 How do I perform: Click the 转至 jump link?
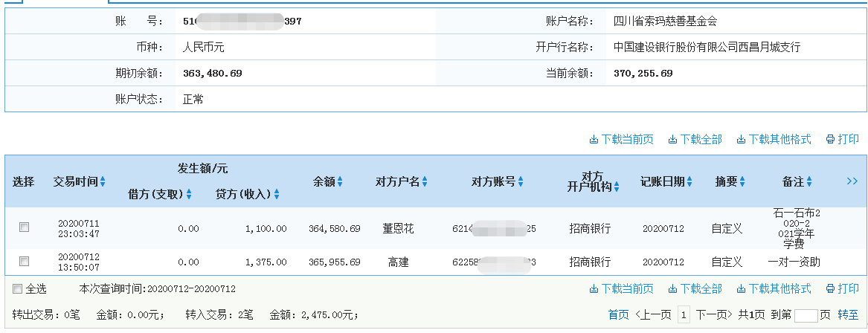(x=848, y=315)
